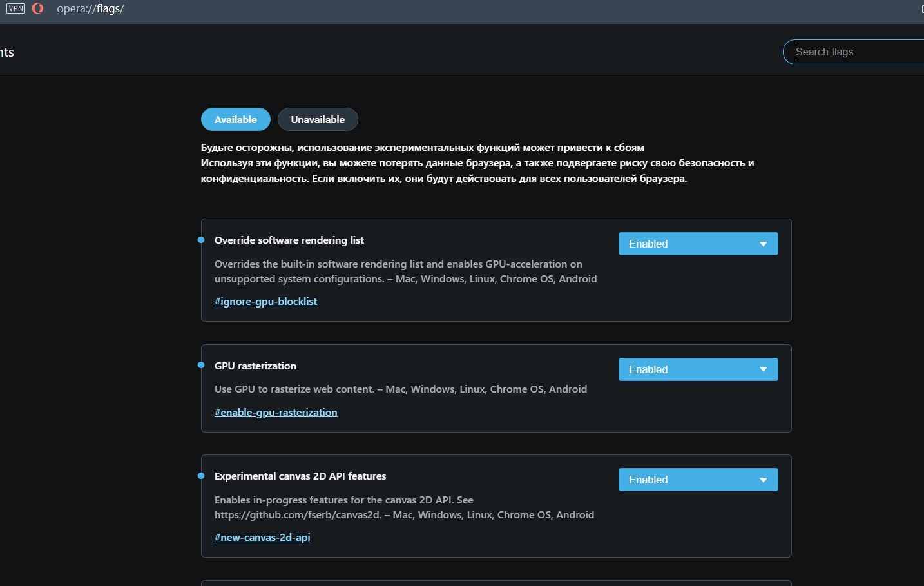Click modified indicator dot beside GPU rasterization

pyautogui.click(x=201, y=366)
